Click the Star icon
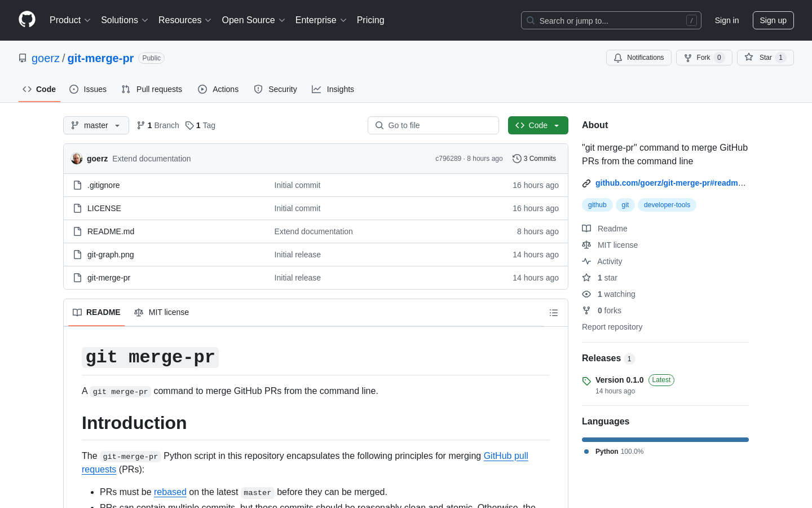The image size is (812, 508). pos(749,57)
